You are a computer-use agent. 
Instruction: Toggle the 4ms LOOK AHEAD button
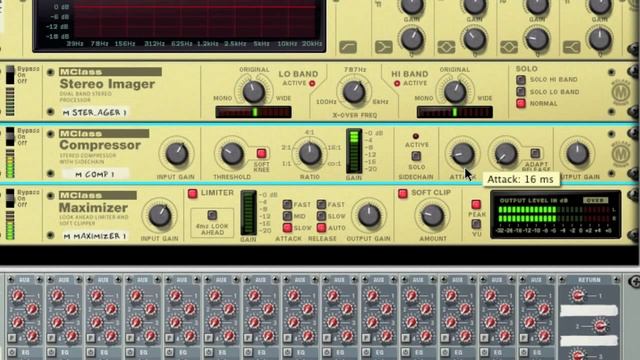(212, 215)
